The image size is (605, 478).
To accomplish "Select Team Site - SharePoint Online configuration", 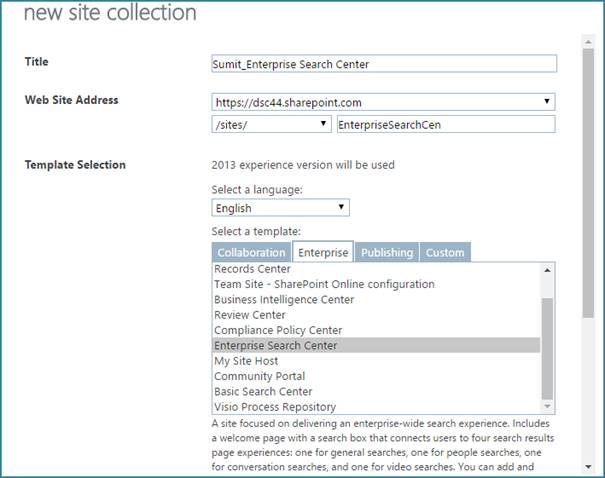I will tap(376, 284).
